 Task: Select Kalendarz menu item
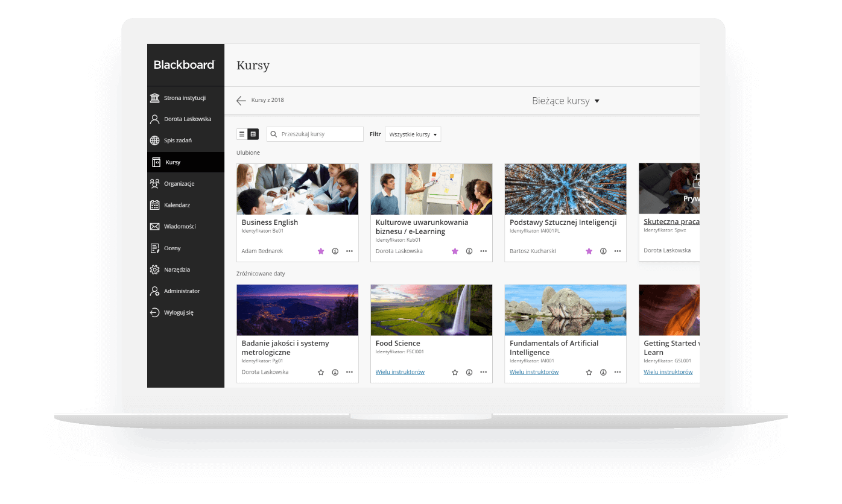click(186, 205)
